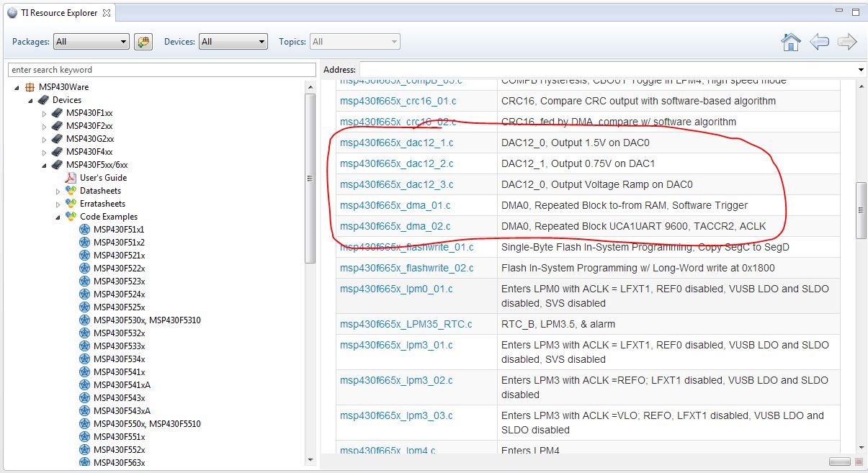This screenshot has height=473, width=868.
Task: Click the User's Guide PDF icon
Action: point(71,178)
